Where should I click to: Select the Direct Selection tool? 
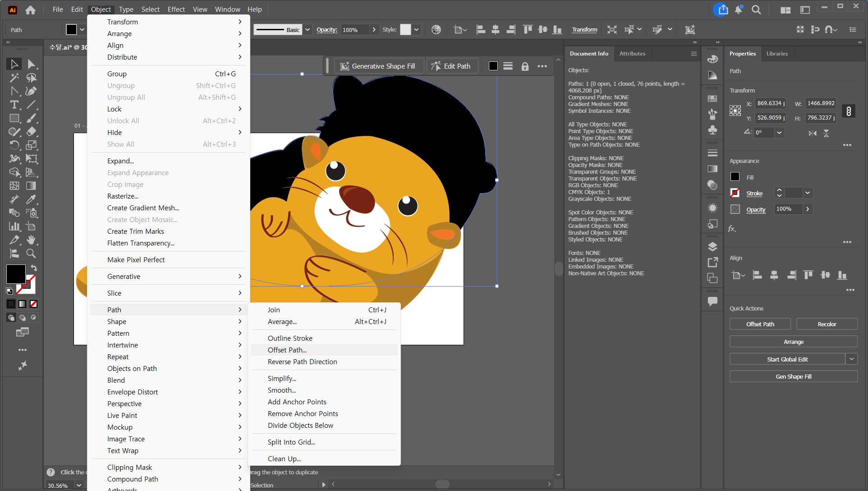(31, 64)
